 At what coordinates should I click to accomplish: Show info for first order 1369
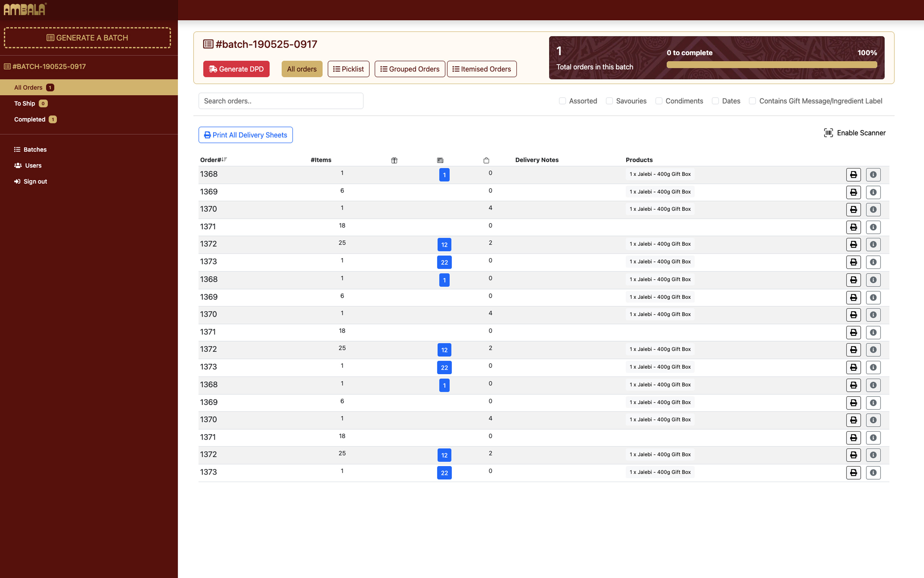pyautogui.click(x=873, y=192)
